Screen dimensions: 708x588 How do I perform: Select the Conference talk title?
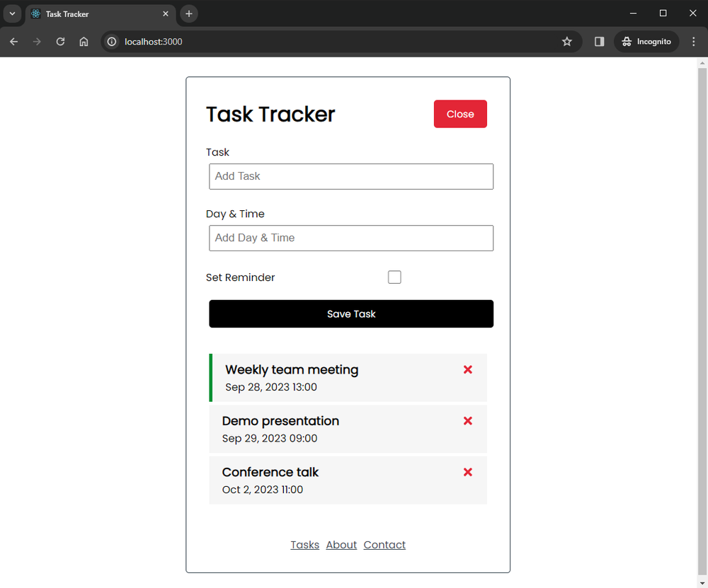point(270,472)
